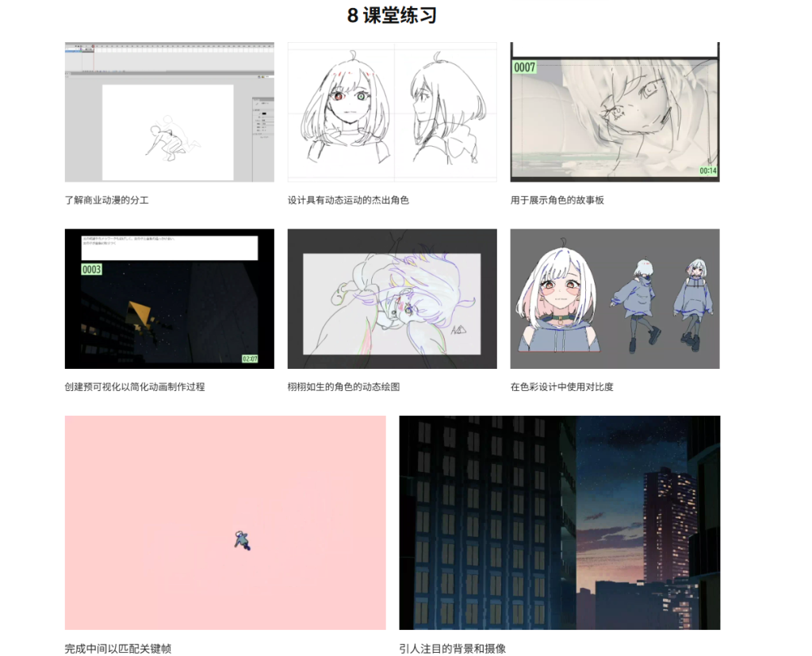
Task: Open the character turnaround sketch thumbnail
Action: click(x=392, y=111)
